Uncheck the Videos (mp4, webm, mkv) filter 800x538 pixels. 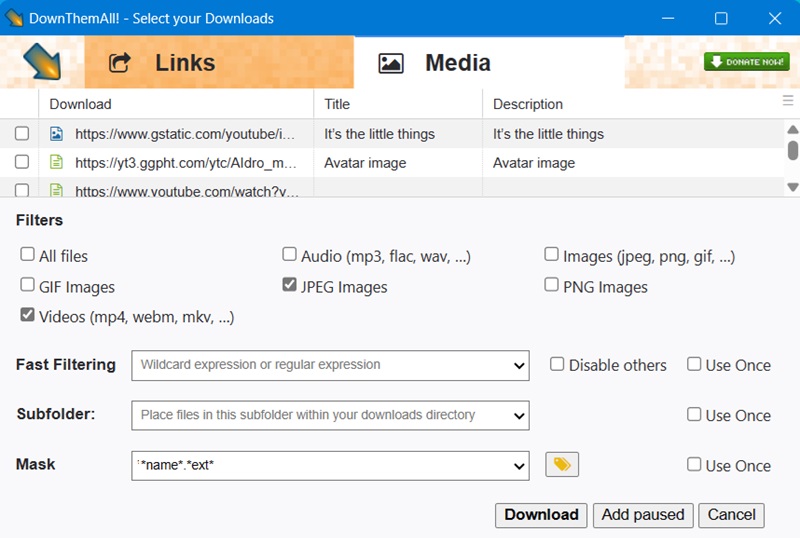click(27, 315)
